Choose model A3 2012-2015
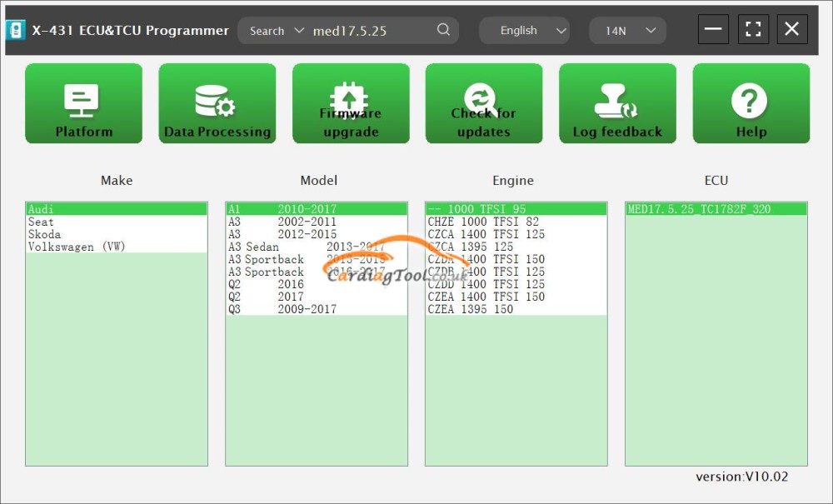This screenshot has width=833, height=504. [x=317, y=234]
